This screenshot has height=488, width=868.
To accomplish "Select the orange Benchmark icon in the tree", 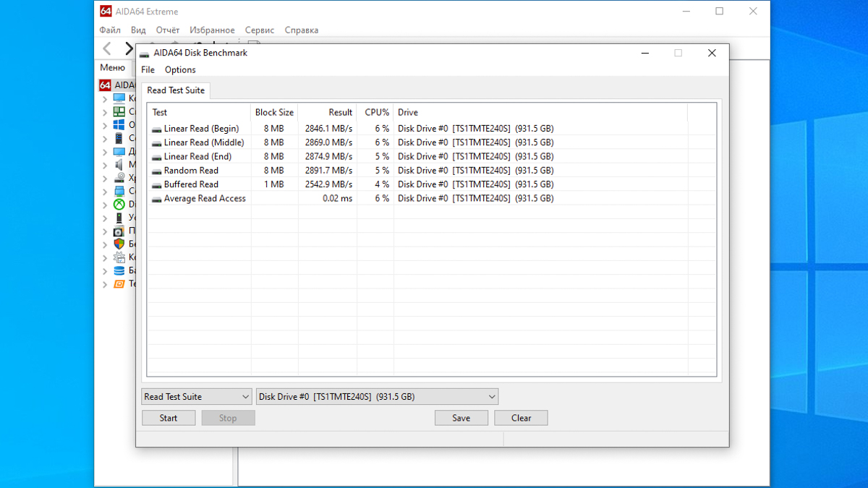I will tap(119, 284).
